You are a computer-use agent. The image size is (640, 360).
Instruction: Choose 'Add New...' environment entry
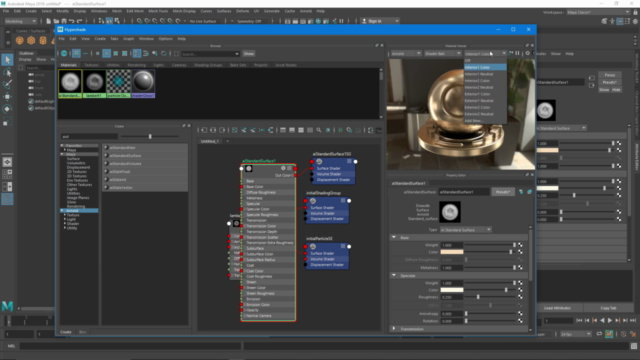tap(485, 121)
